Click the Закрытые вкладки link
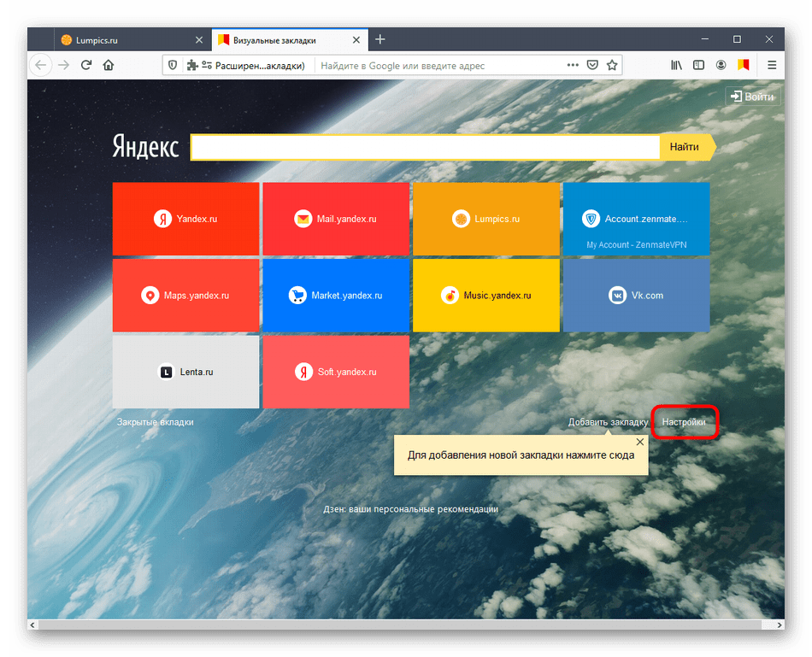This screenshot has width=812, height=657. [155, 422]
